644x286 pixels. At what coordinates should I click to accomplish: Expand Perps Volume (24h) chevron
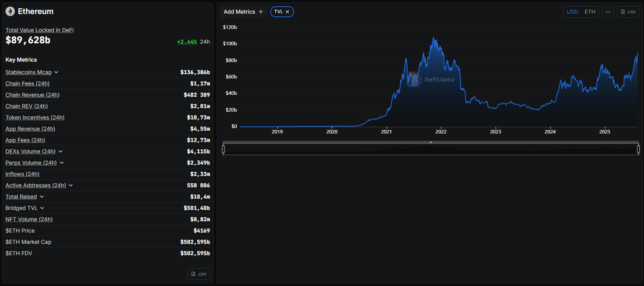coord(62,163)
